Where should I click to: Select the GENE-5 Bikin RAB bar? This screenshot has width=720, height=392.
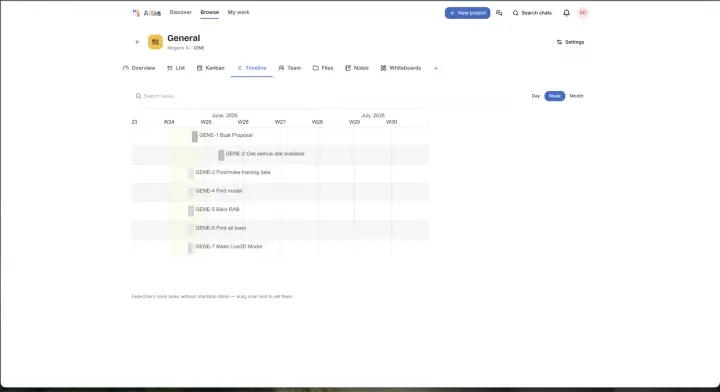tap(191, 211)
